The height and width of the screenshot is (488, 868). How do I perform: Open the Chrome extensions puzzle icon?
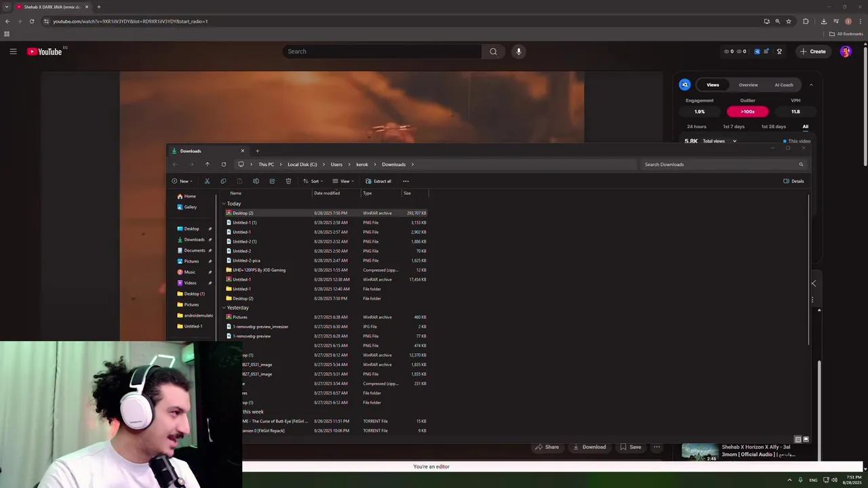click(x=806, y=21)
